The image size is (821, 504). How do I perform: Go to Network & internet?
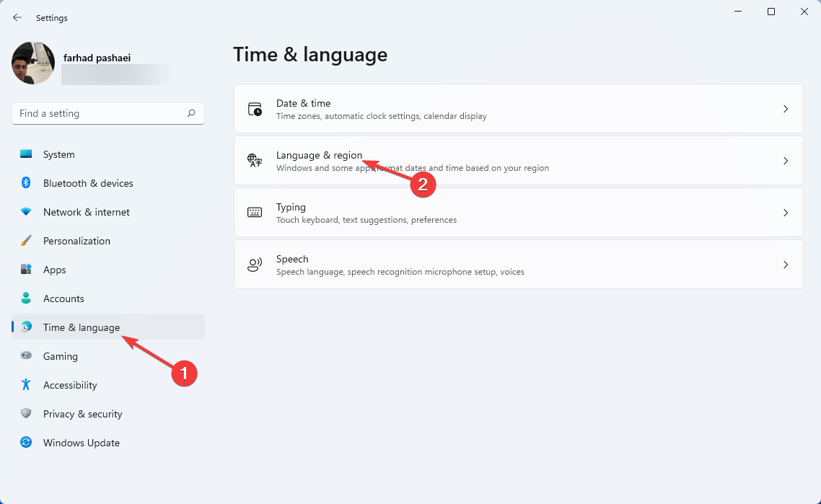pos(108,212)
